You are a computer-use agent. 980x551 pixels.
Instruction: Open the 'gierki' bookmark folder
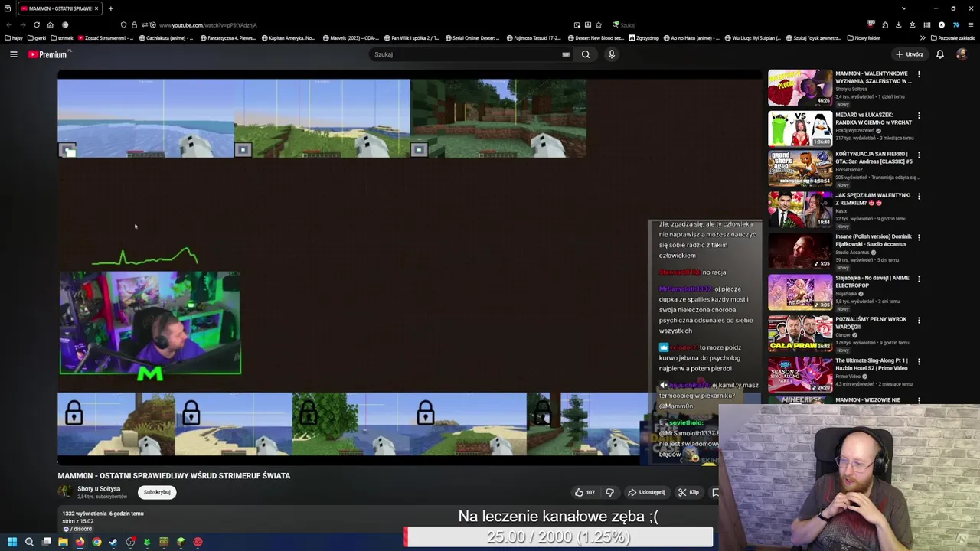pyautogui.click(x=37, y=37)
